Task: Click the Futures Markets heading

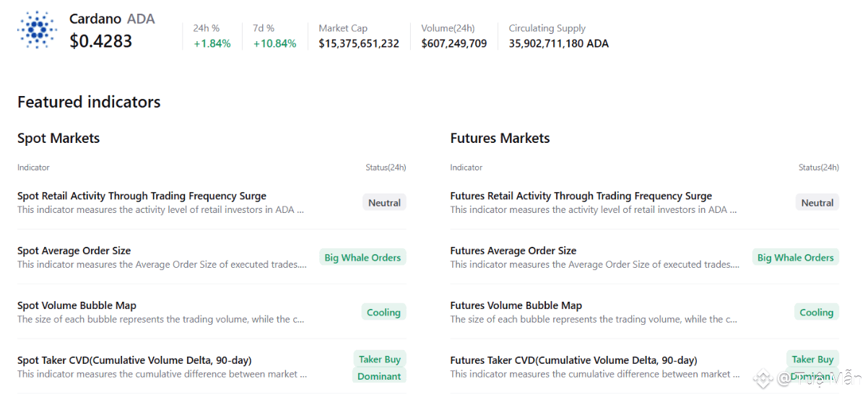Action: pyautogui.click(x=500, y=138)
